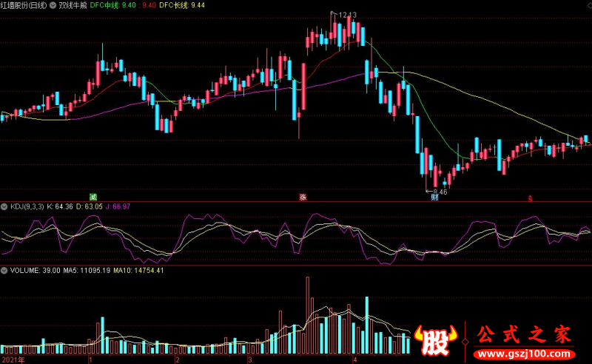Click the yellow DFC长线: 9.44 value
Image resolution: width=592 pixels, height=364 pixels.
[182, 5]
